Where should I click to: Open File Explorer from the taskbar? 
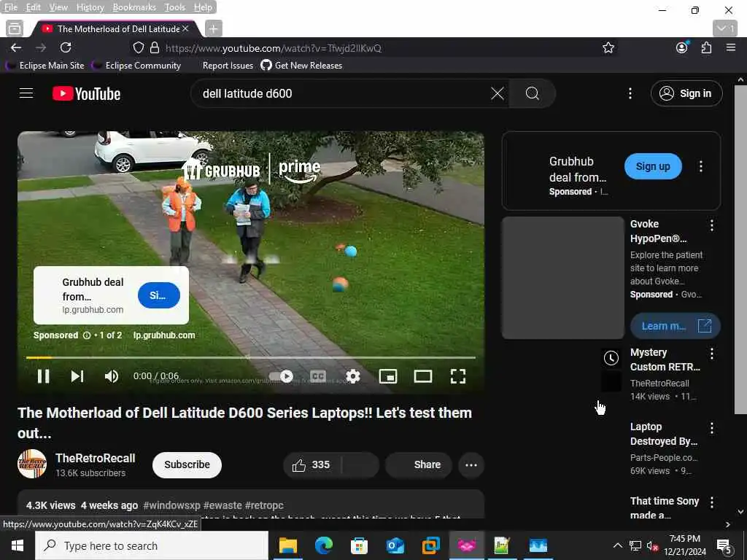[287, 545]
